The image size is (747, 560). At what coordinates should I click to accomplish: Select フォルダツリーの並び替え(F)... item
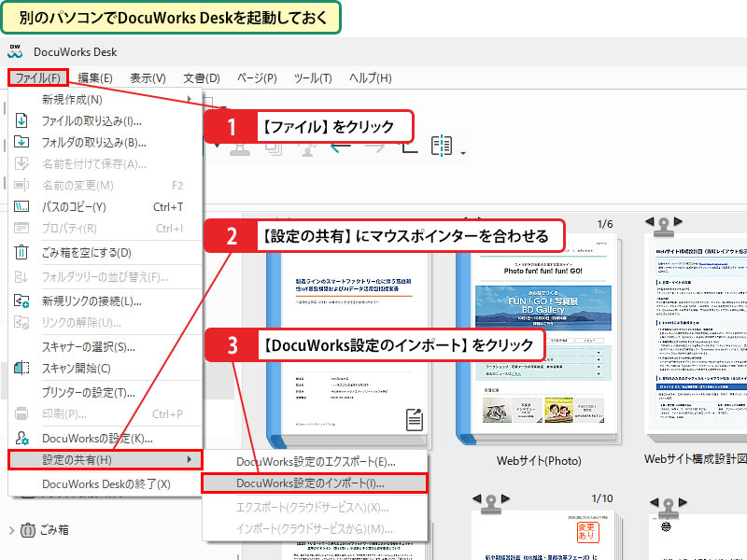click(x=106, y=276)
